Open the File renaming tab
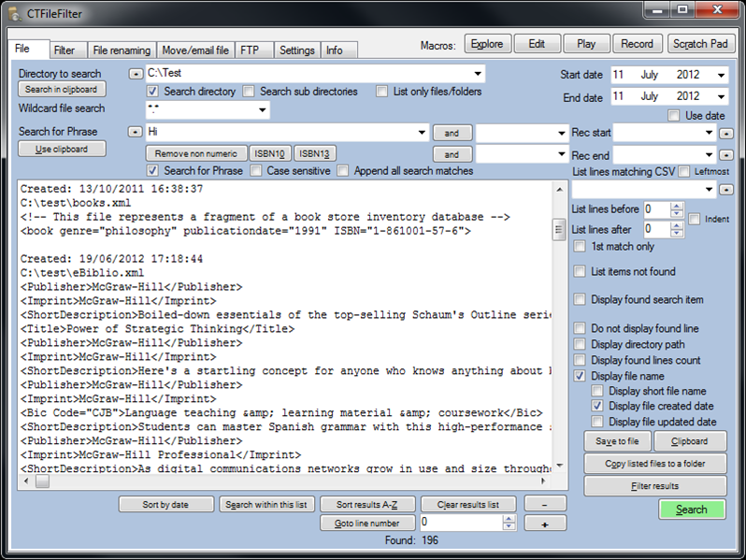The height and width of the screenshot is (560, 746). coord(122,50)
